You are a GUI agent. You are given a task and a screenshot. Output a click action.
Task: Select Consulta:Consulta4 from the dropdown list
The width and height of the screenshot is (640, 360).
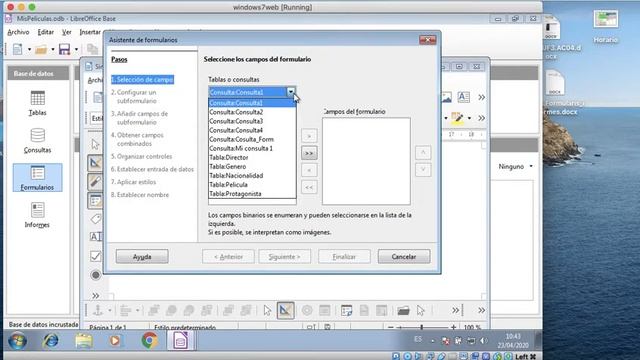(252, 130)
